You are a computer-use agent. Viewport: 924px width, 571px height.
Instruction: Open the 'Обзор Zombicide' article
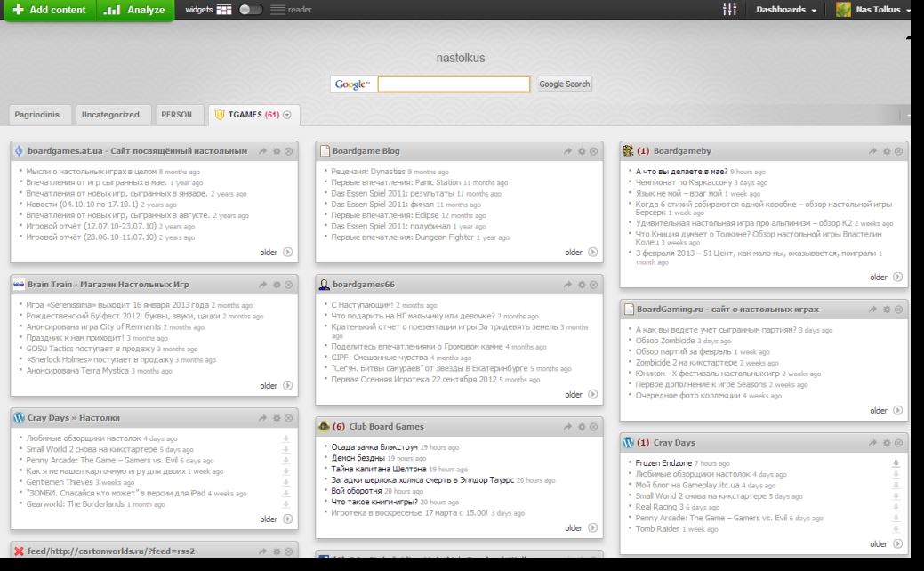point(665,341)
